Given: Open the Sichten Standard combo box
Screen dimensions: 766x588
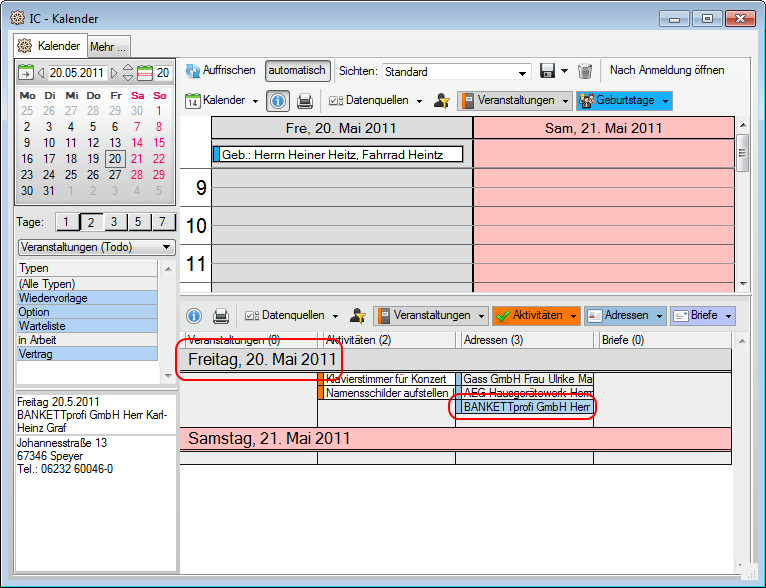Looking at the screenshot, I should pos(456,72).
